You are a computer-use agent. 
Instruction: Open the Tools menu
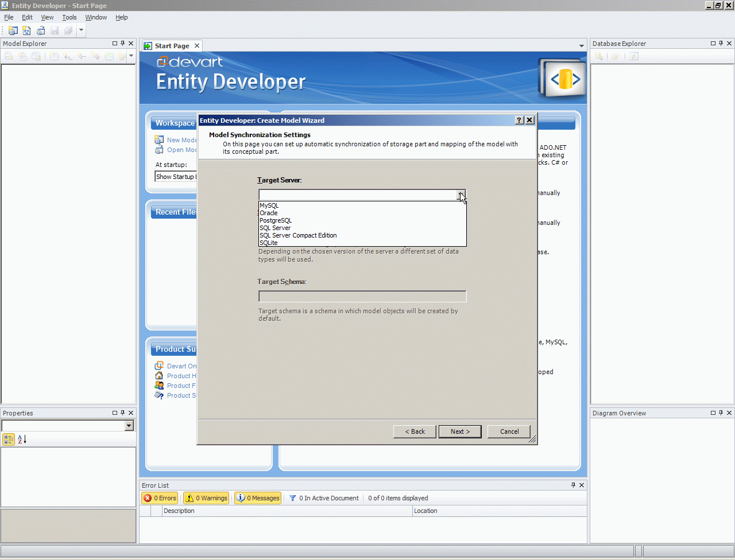(x=69, y=17)
